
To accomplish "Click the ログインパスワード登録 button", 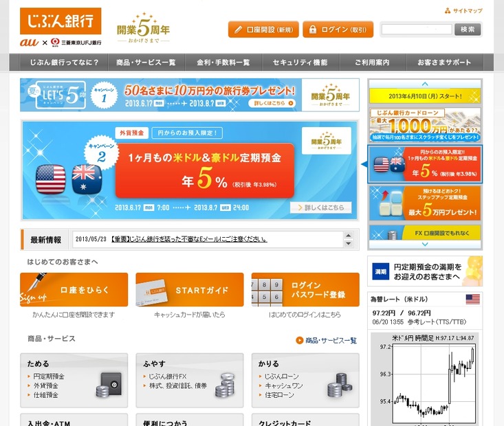I will pyautogui.click(x=305, y=289).
